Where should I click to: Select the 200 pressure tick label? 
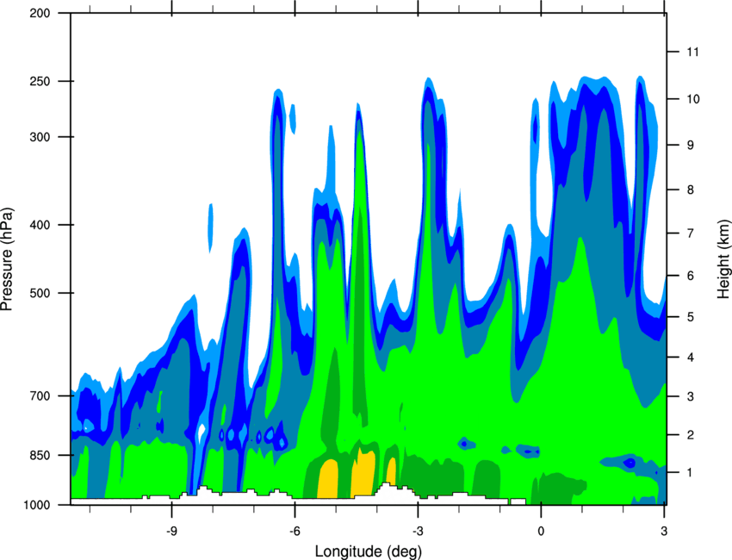pos(40,13)
